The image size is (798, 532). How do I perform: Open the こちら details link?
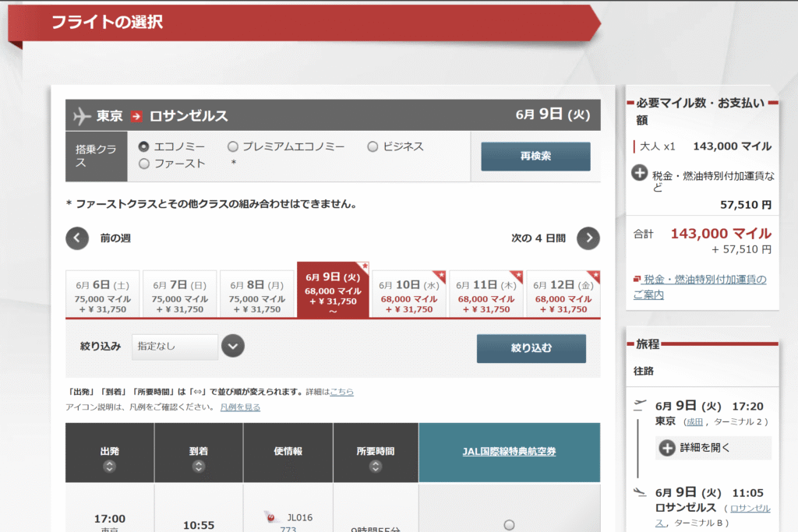[341, 392]
